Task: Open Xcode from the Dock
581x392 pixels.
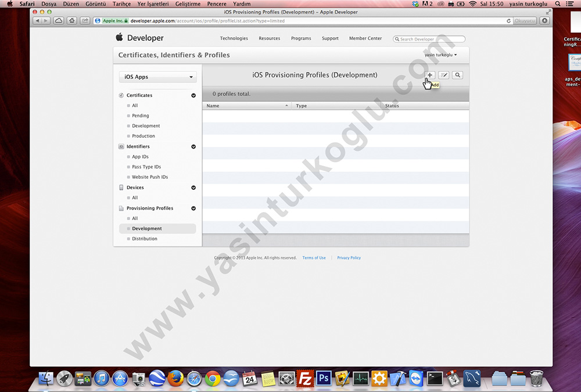Action: coord(397,379)
